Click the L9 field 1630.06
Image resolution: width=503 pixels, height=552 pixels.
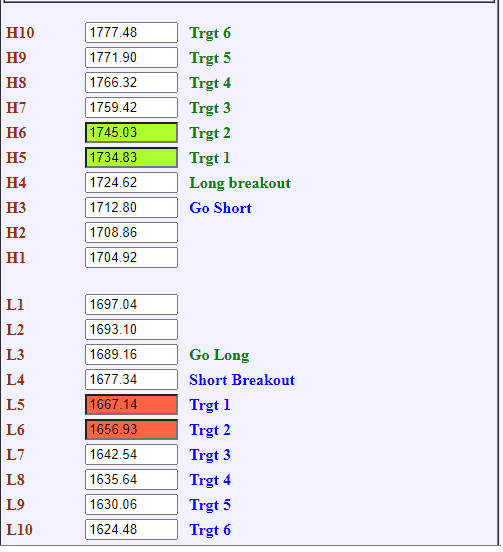(x=131, y=504)
